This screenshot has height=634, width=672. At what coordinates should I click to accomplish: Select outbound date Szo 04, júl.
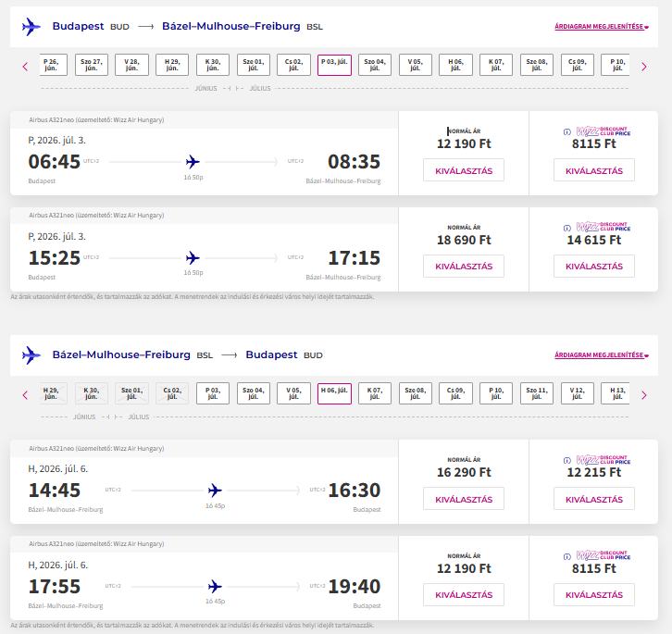pos(375,65)
